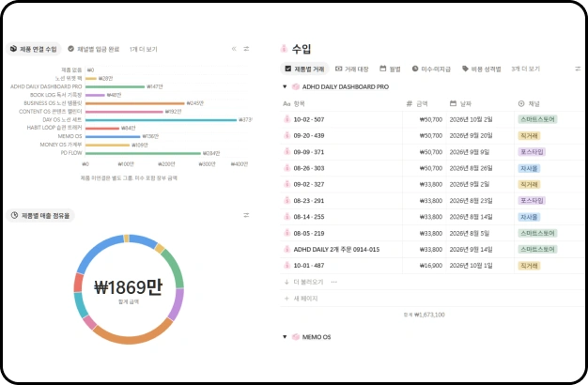Click page icon of row 08-14 - 255
This screenshot has height=385, width=588.
tap(286, 217)
